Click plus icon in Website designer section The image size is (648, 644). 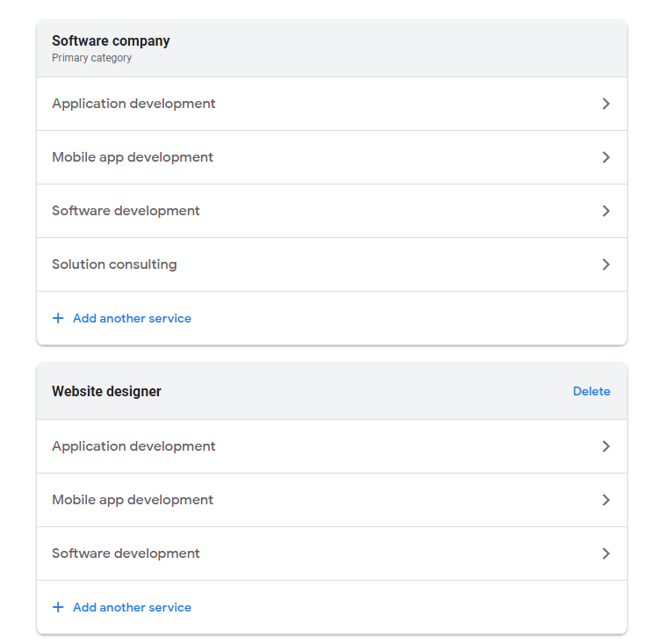(x=58, y=607)
